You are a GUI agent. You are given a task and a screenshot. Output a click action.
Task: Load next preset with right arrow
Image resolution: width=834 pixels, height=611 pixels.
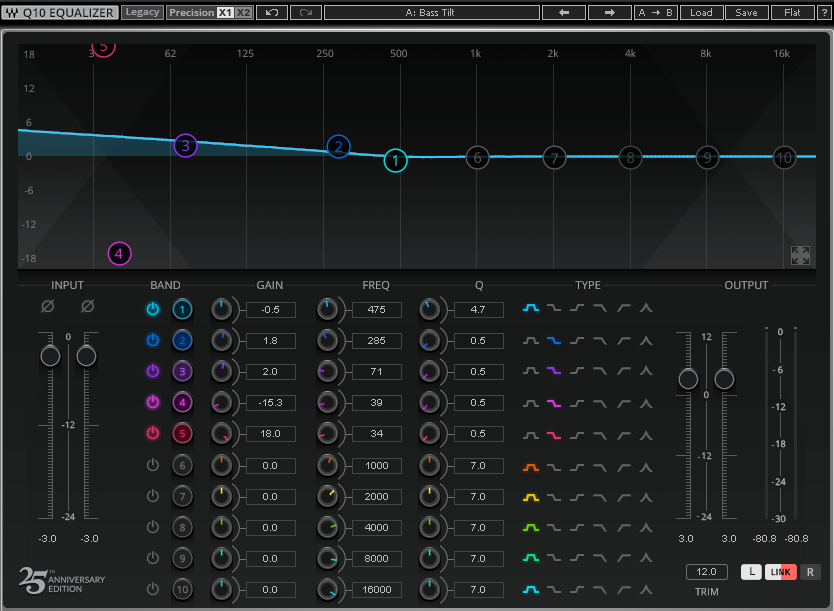[610, 12]
